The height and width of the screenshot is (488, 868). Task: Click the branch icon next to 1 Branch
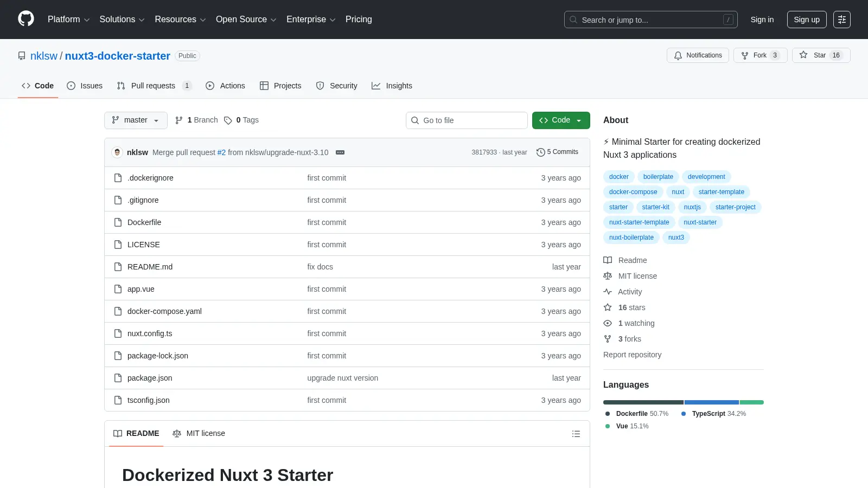point(179,120)
